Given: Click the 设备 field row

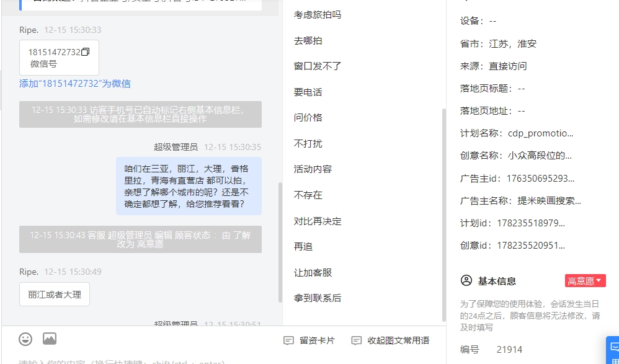Looking at the screenshot, I should pos(478,21).
